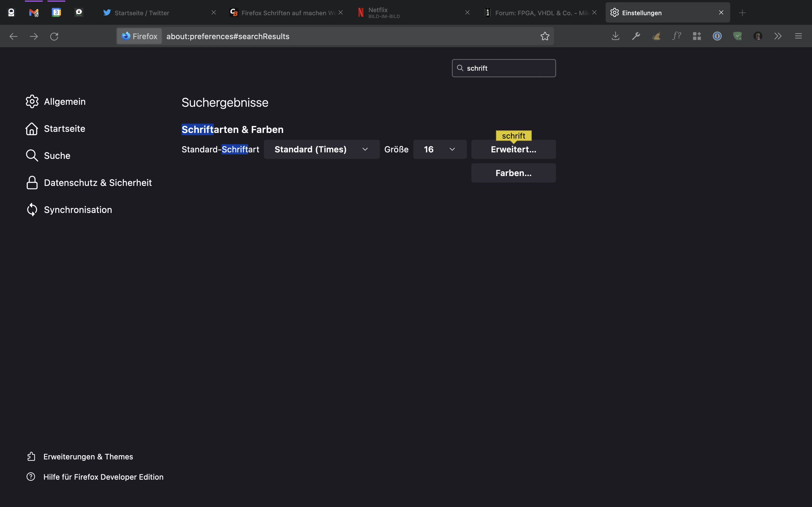Open a new tab with plus button
The image size is (812, 507).
pyautogui.click(x=742, y=13)
